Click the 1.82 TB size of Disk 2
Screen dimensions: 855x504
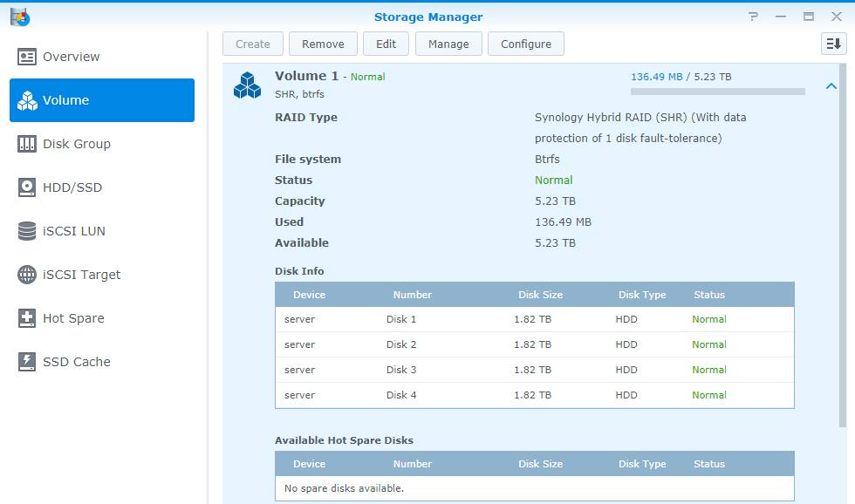pyautogui.click(x=532, y=344)
